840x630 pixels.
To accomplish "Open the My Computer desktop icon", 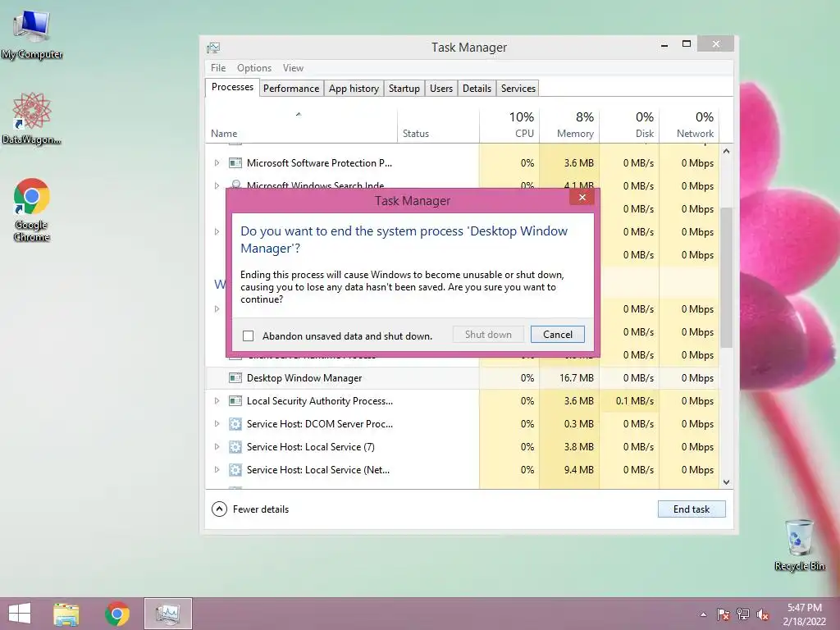I will (32, 34).
